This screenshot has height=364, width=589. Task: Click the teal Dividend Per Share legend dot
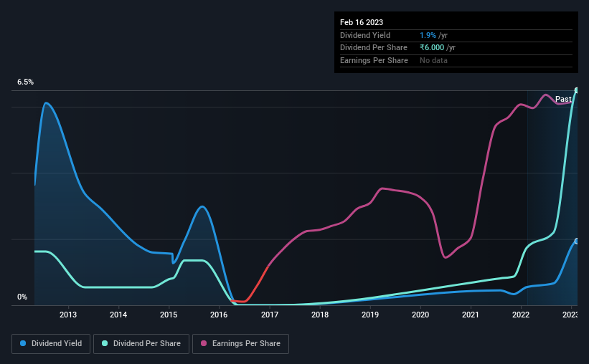[105, 343]
